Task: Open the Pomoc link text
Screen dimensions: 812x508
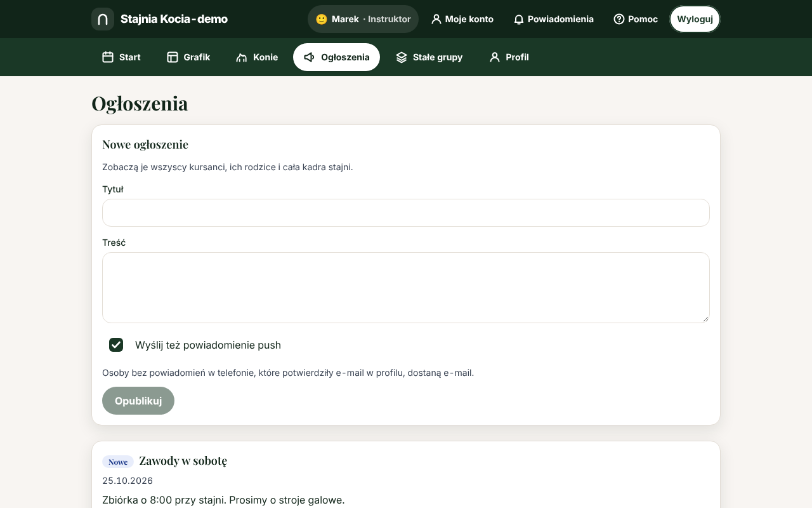Action: (643, 19)
